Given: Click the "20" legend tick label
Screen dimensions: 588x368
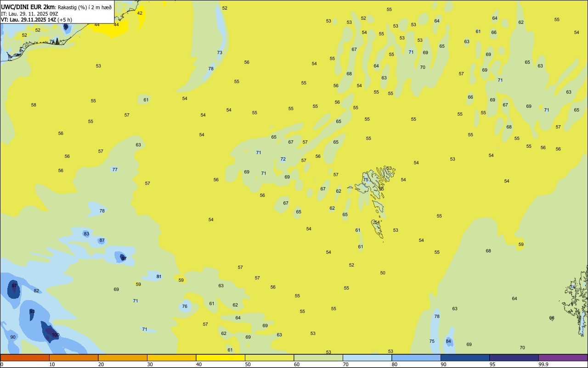Looking at the screenshot, I should tap(101, 364).
